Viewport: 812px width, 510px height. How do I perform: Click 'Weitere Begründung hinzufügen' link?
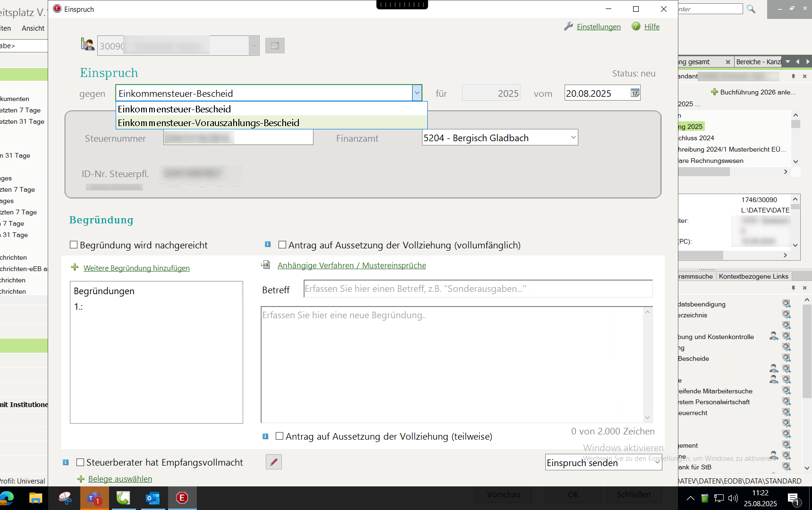136,268
